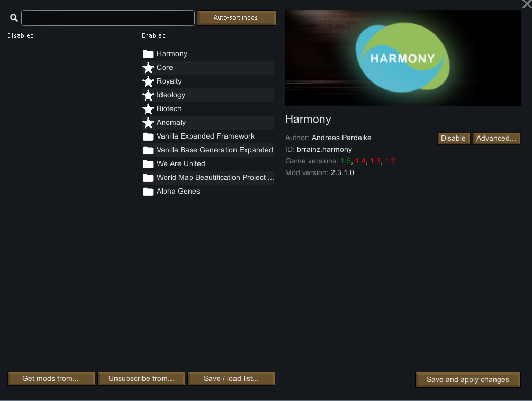
Task: Focus the mod search text field
Action: point(108,18)
